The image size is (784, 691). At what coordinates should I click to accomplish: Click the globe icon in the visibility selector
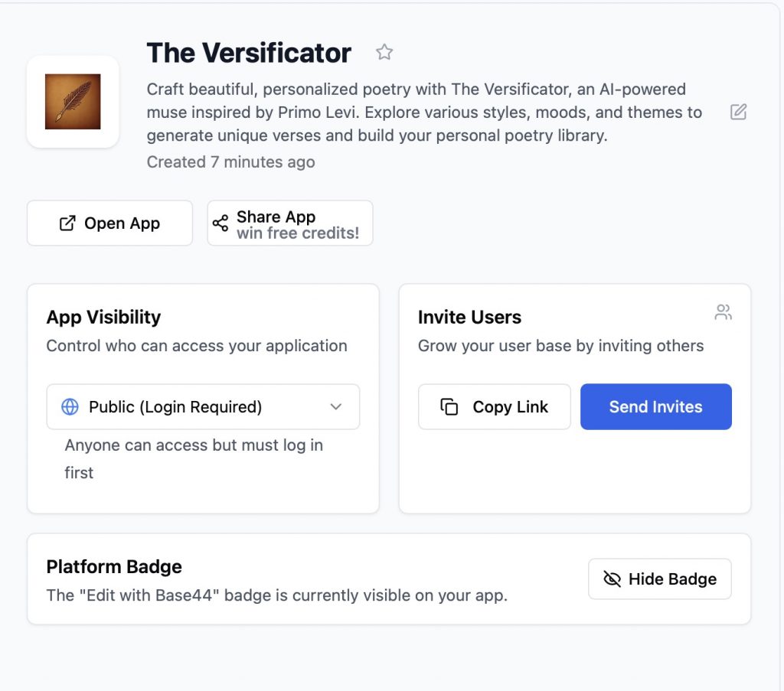click(x=70, y=407)
